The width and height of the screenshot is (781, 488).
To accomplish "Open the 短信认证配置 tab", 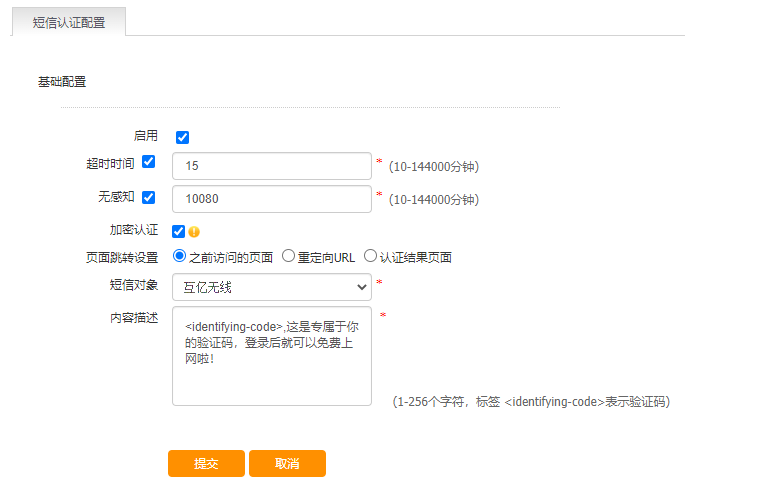I will click(69, 22).
